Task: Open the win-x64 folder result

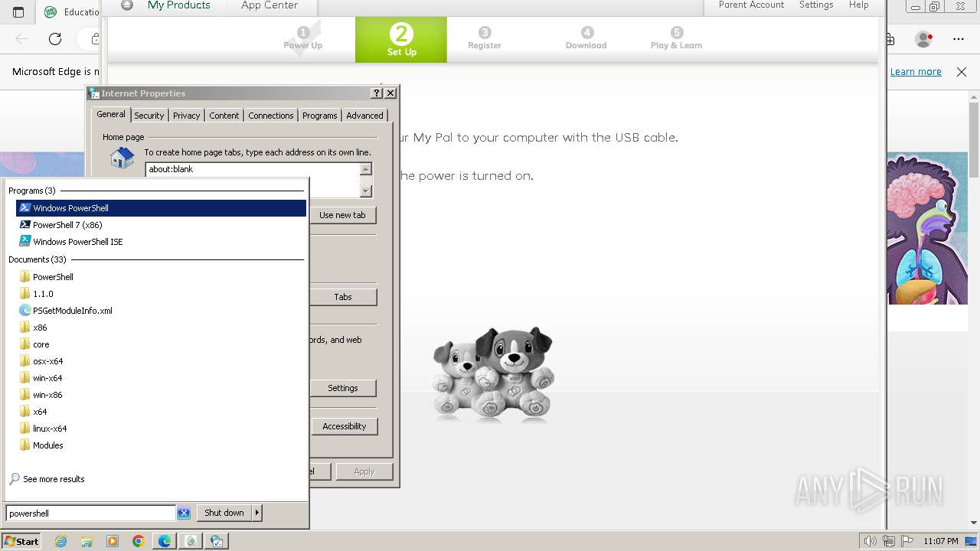Action: click(161, 378)
